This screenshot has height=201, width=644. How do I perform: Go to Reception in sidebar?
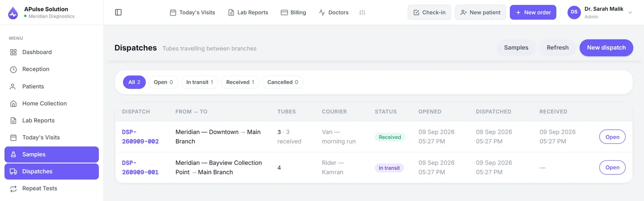click(x=52, y=69)
